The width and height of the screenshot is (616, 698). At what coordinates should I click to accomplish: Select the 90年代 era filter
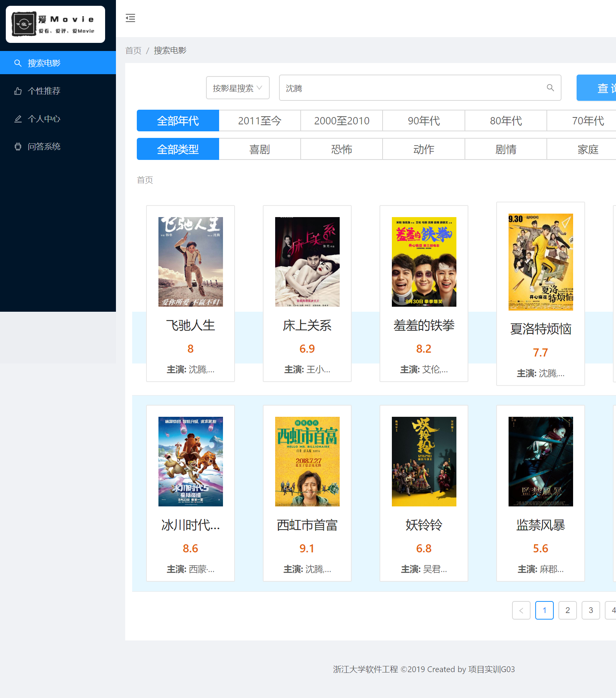pos(424,121)
